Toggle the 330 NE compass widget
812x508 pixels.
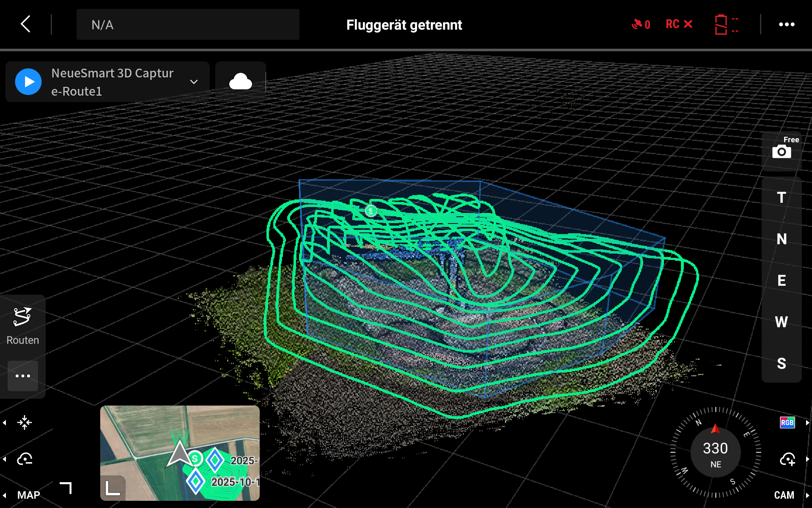(x=715, y=453)
